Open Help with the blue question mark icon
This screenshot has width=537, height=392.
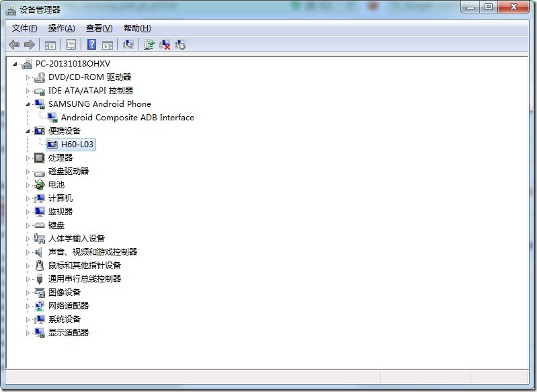click(92, 45)
